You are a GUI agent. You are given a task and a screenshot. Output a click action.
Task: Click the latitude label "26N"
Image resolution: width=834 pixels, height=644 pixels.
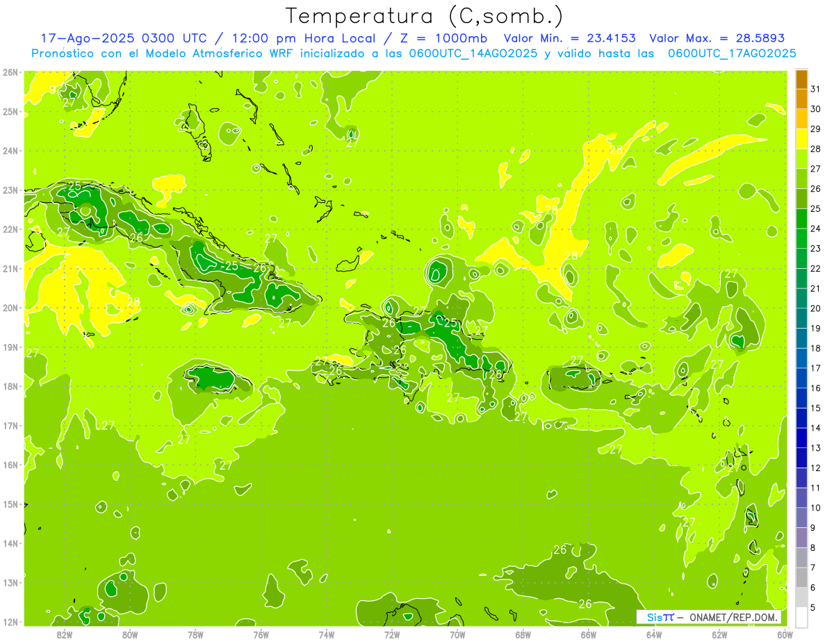point(10,72)
